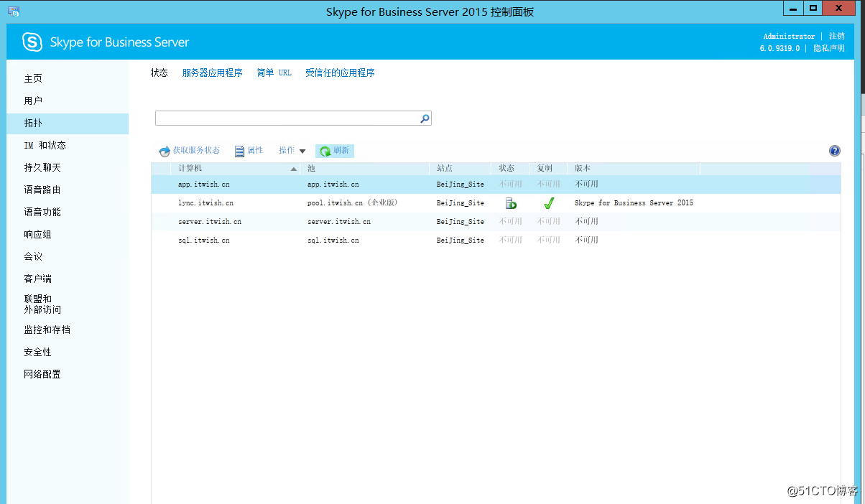This screenshot has height=504, width=865.
Task: Click 不可用 version cell in server.itwish.cn row
Action: point(586,222)
